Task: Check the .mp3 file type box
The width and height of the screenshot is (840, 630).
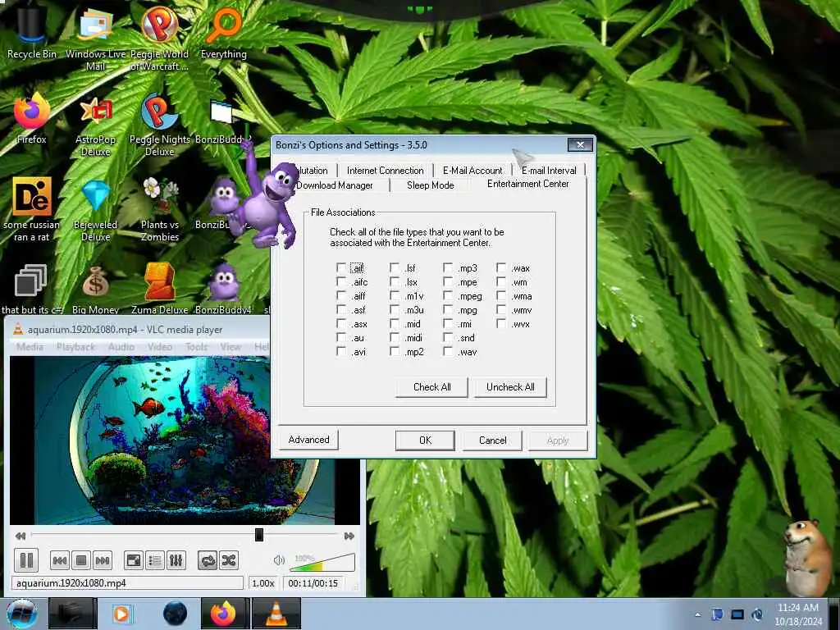Action: [x=448, y=267]
